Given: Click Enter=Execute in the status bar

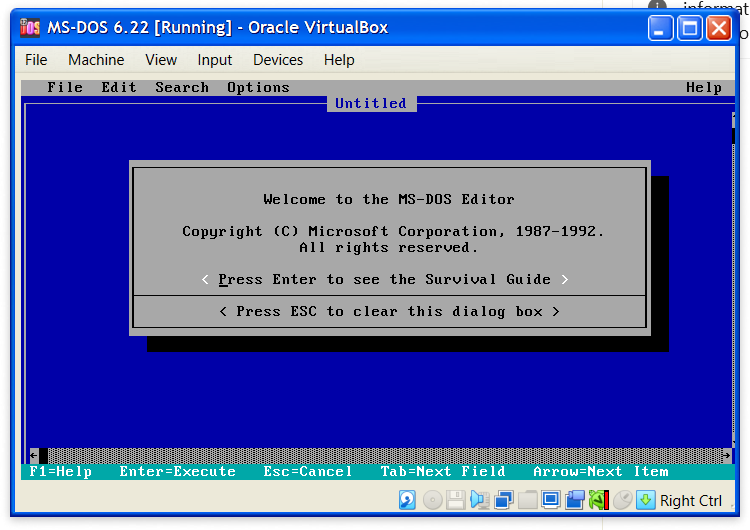Looking at the screenshot, I should tap(177, 472).
